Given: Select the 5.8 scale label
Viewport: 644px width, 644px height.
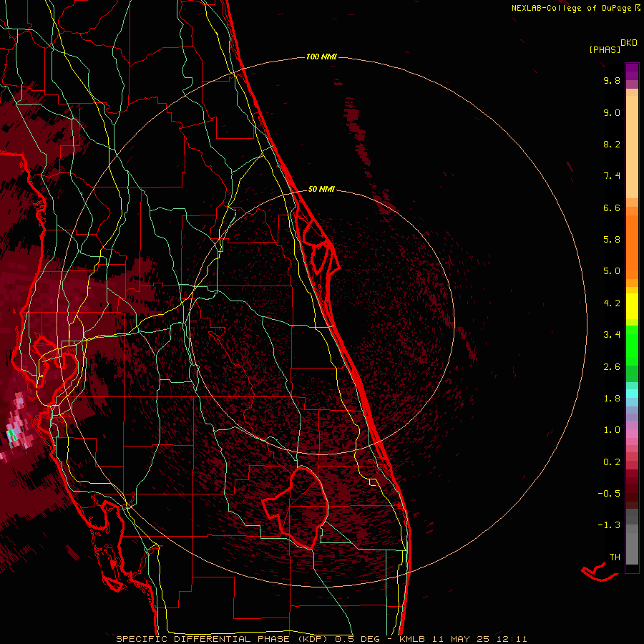Looking at the screenshot, I should click(612, 240).
